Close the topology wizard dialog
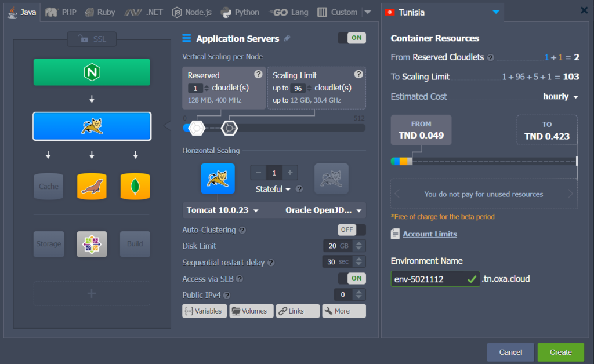The width and height of the screenshot is (594, 364). [x=584, y=10]
